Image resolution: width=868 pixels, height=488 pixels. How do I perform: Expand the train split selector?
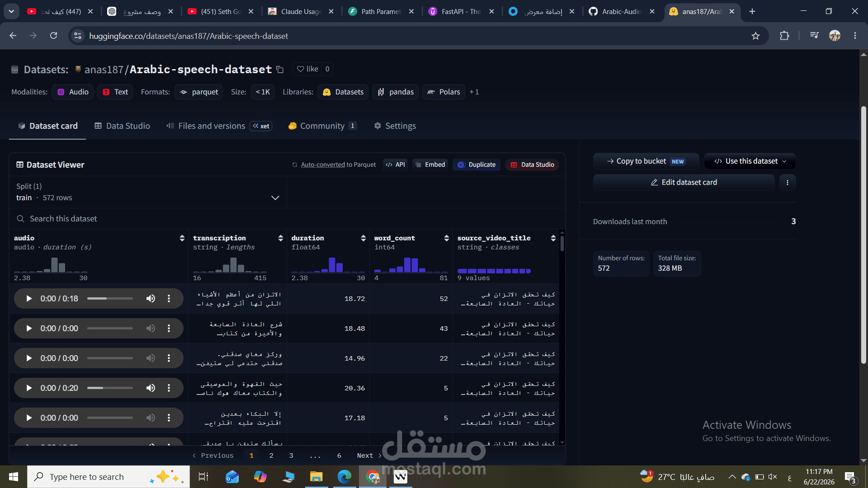148,192
